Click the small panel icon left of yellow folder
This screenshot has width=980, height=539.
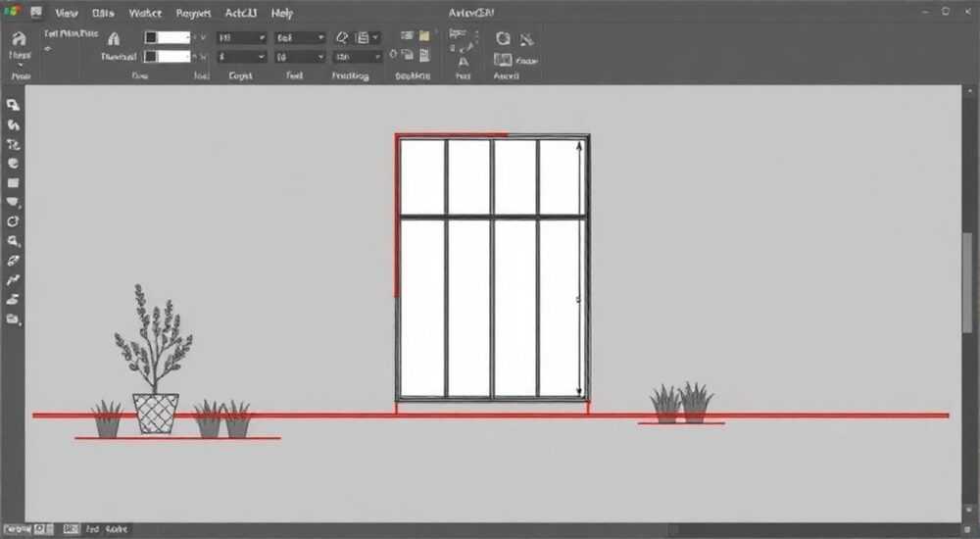tap(407, 35)
